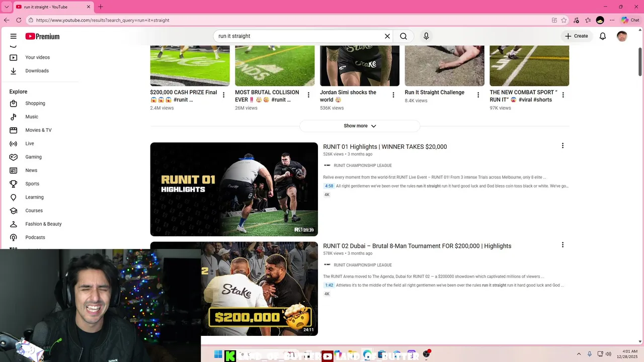
Task: Add this page to favorites star
Action: point(564,20)
